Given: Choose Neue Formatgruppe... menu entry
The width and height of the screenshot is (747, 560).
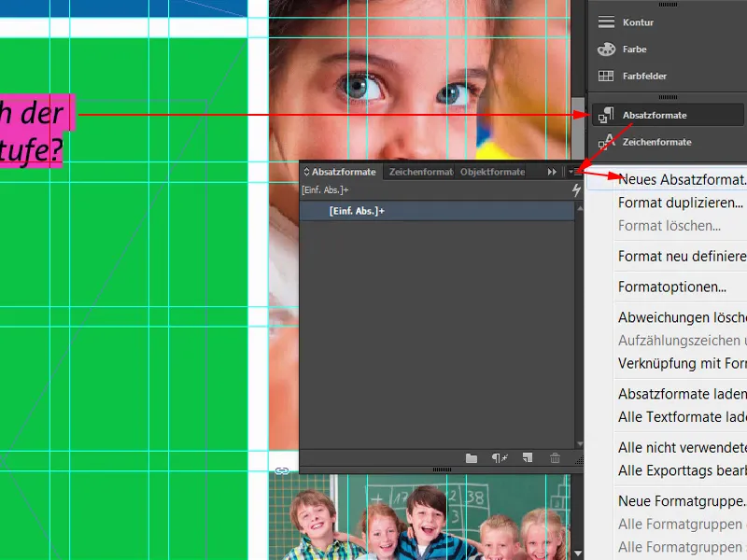Looking at the screenshot, I should [682, 501].
